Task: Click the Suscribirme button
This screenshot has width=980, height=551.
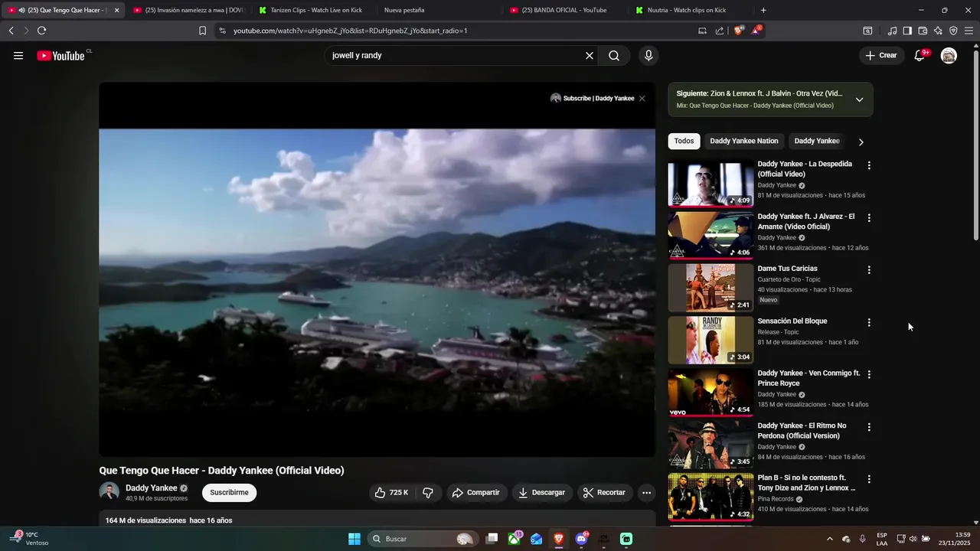Action: pos(229,493)
